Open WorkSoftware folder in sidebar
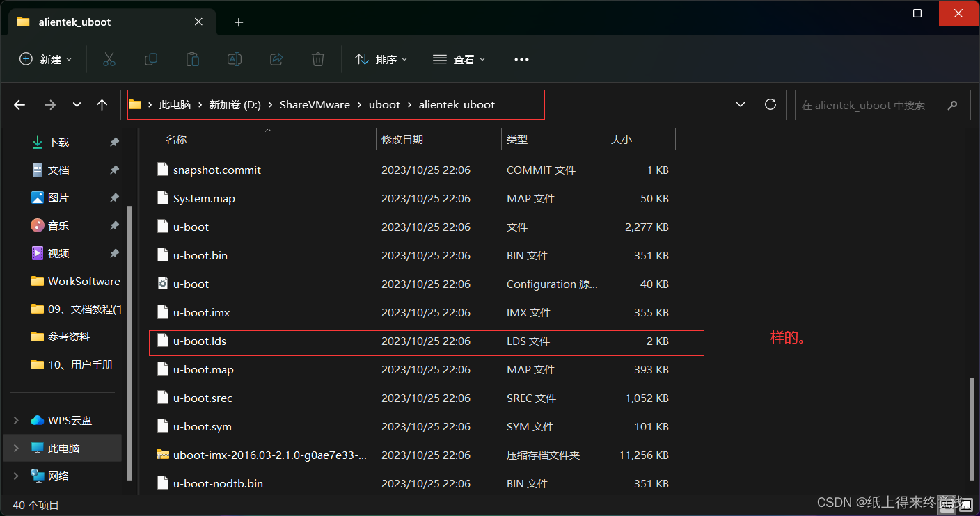Image resolution: width=980 pixels, height=516 pixels. point(76,281)
